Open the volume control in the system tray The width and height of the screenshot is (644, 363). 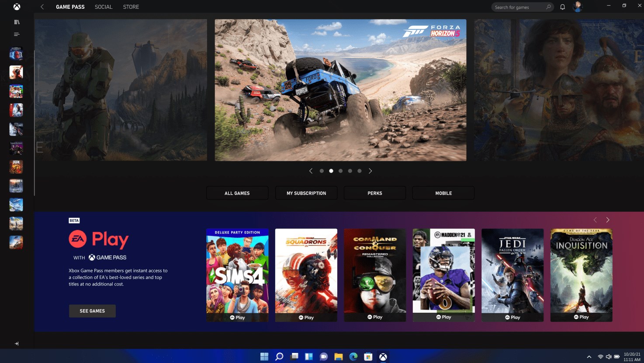tap(609, 357)
